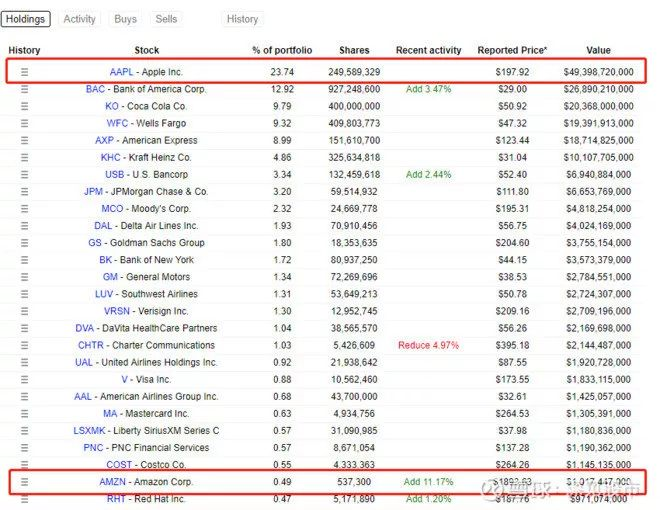The width and height of the screenshot is (660, 510).
Task: Open history icon for U.S. Bancorp row
Action: [24, 175]
